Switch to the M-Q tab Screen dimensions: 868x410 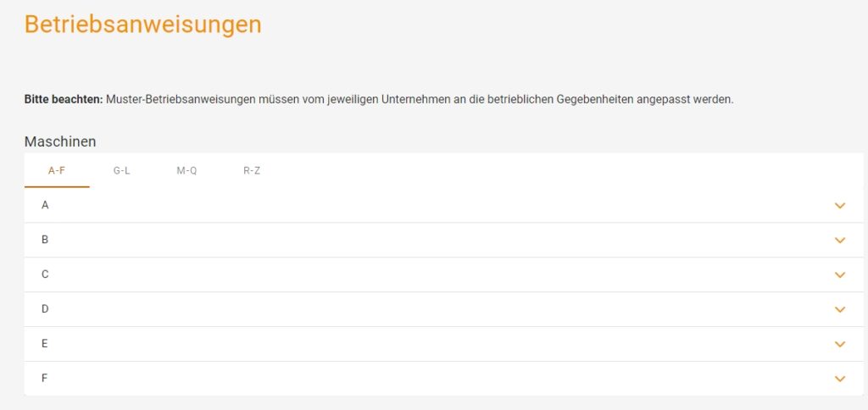point(186,170)
